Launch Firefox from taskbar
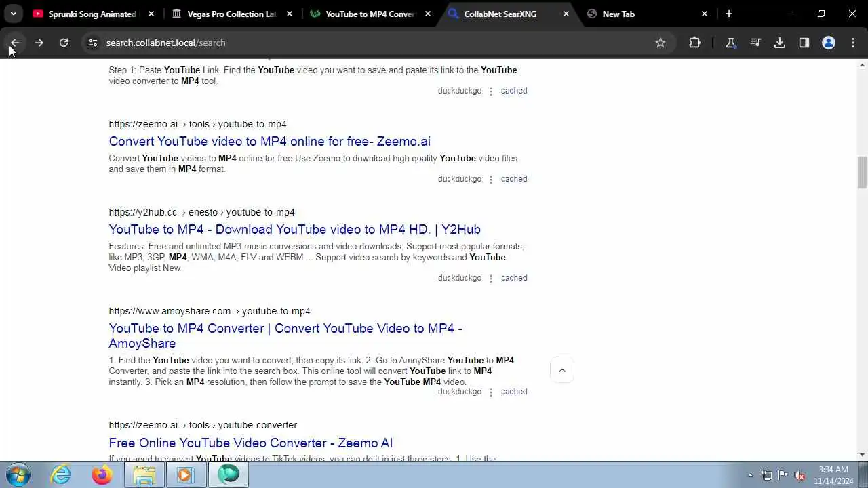This screenshot has width=868, height=488. [x=102, y=474]
